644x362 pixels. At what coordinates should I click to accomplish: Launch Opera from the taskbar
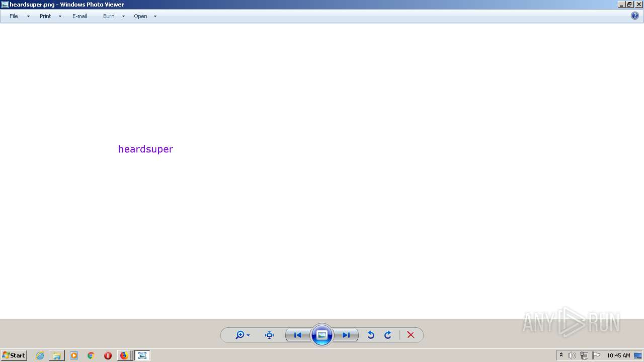(x=108, y=355)
